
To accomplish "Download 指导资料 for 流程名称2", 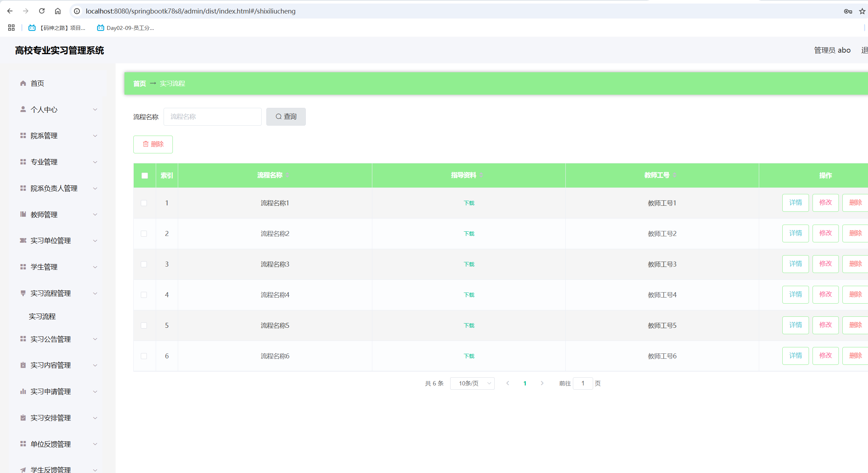I will (469, 233).
